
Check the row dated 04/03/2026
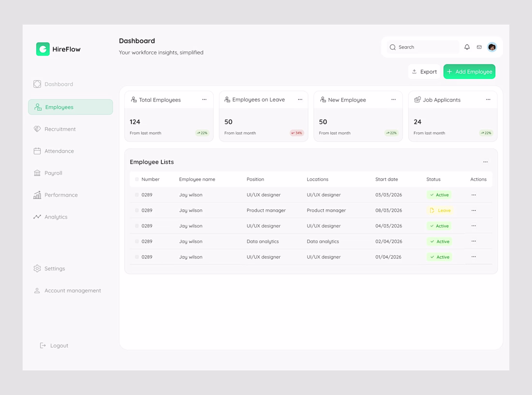pos(137,226)
